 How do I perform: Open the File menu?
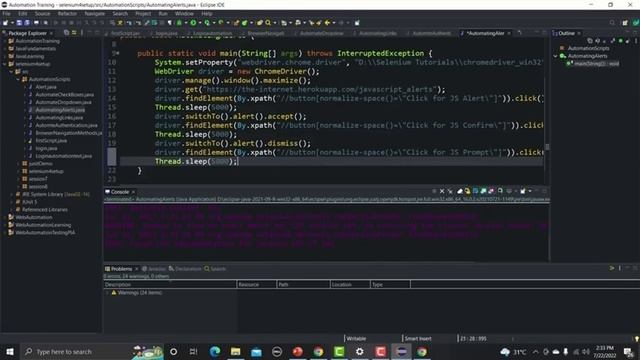[7, 13]
